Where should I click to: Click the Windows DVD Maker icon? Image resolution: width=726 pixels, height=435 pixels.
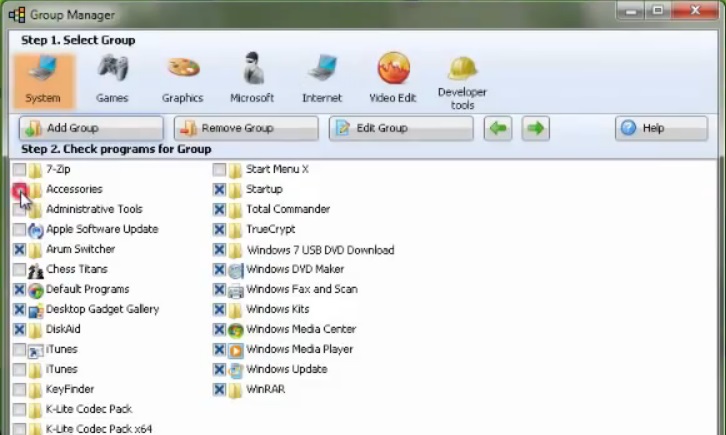pyautogui.click(x=236, y=270)
